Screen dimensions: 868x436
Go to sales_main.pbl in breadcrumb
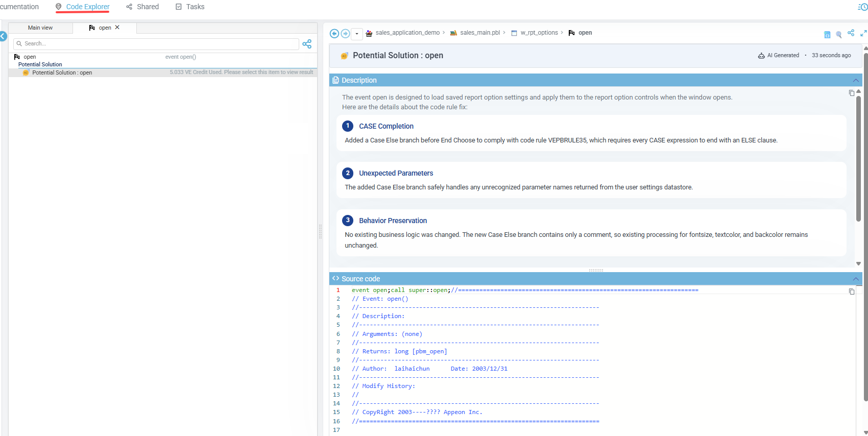(x=480, y=33)
